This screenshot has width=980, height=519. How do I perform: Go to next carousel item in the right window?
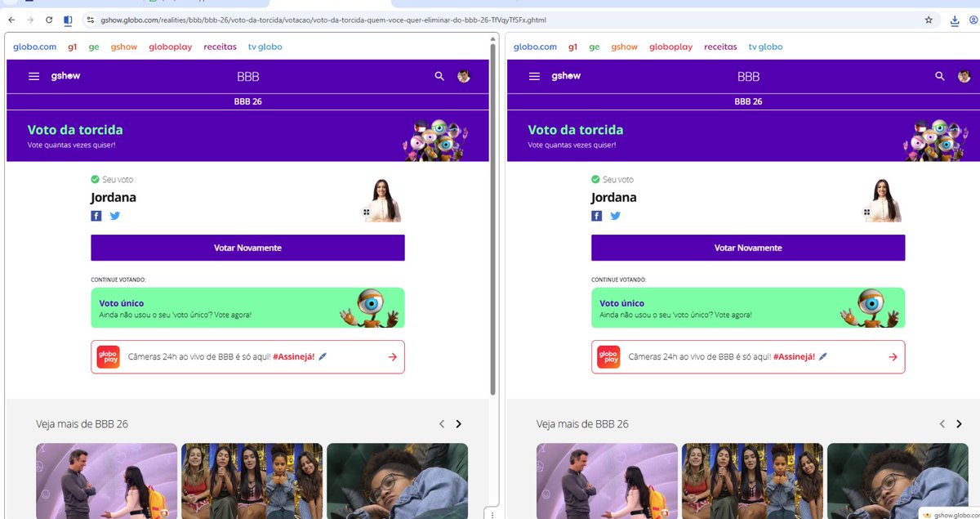pos(959,424)
